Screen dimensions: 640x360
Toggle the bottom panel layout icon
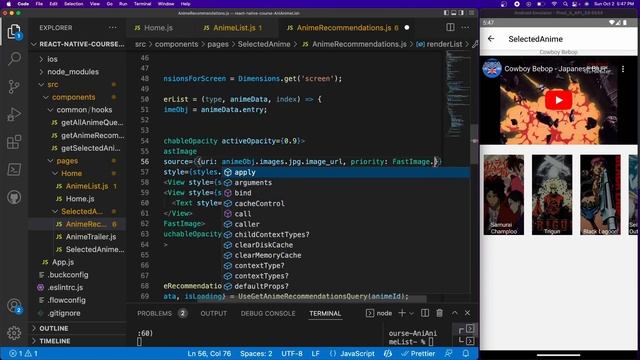point(453,13)
